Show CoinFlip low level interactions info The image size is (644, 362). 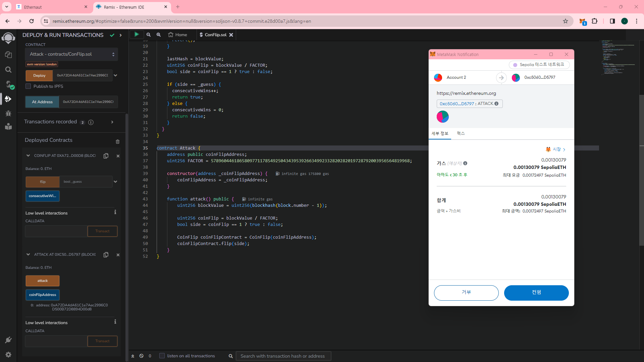(x=115, y=212)
